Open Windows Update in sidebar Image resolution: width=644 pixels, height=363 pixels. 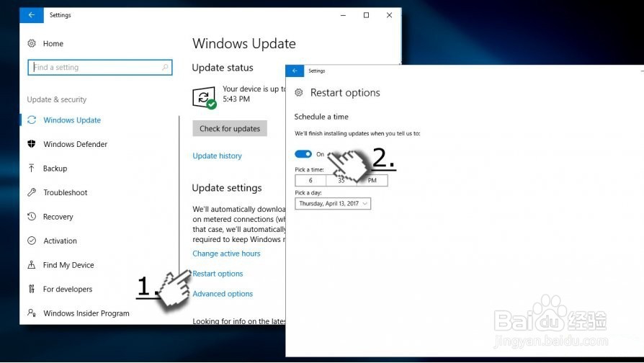click(72, 120)
